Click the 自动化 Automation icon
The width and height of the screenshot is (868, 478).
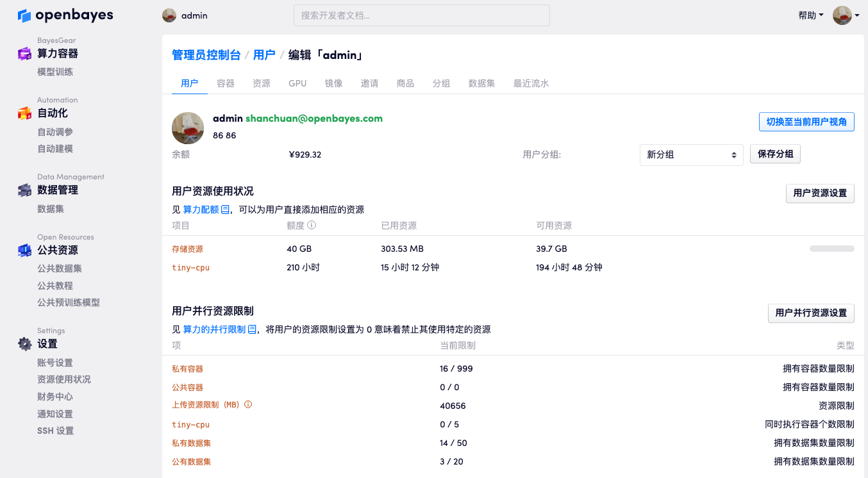coord(24,113)
